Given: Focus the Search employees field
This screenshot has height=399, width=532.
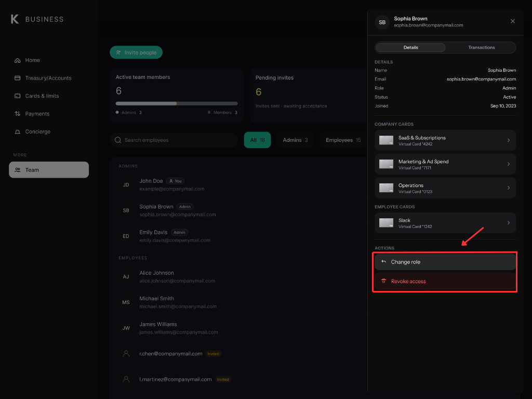Looking at the screenshot, I should click(174, 140).
